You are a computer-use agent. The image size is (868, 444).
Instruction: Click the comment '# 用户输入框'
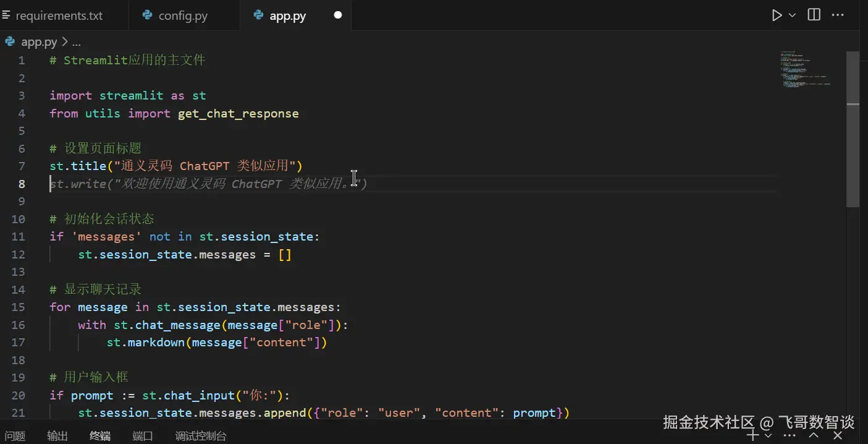pyautogui.click(x=88, y=378)
